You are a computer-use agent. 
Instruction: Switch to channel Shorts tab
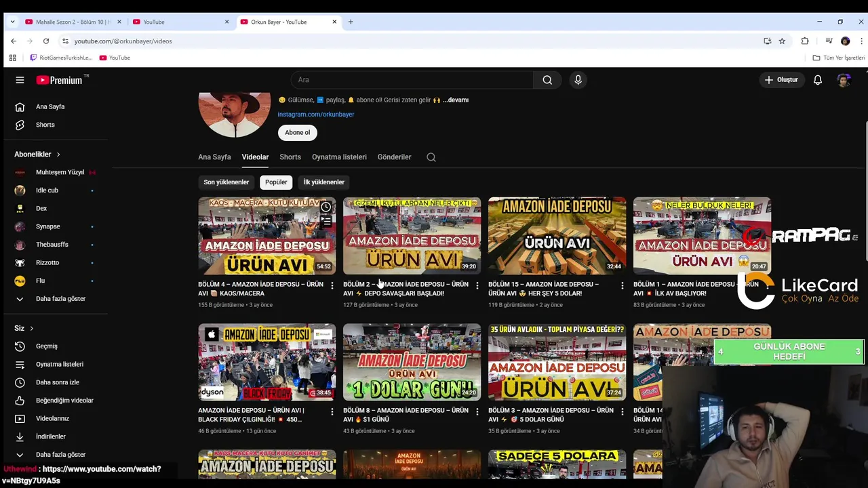pyautogui.click(x=290, y=157)
